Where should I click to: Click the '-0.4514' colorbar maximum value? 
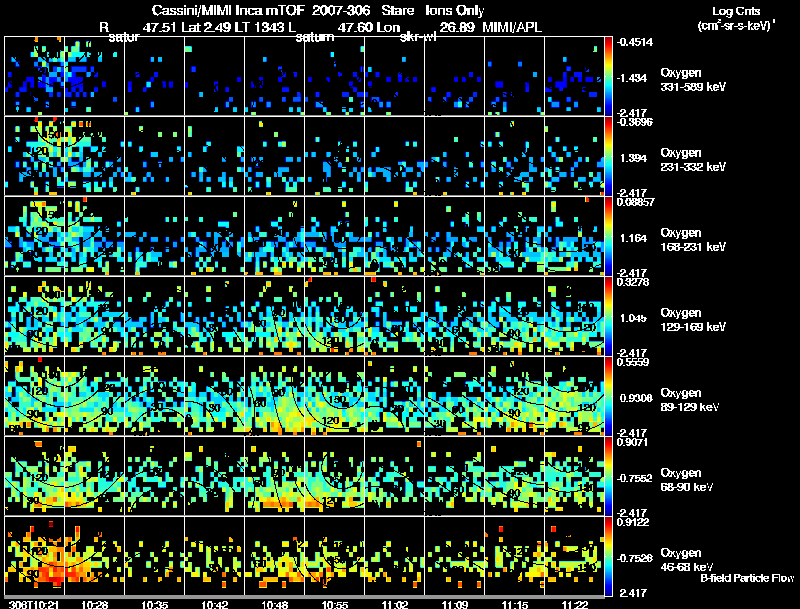(x=635, y=42)
